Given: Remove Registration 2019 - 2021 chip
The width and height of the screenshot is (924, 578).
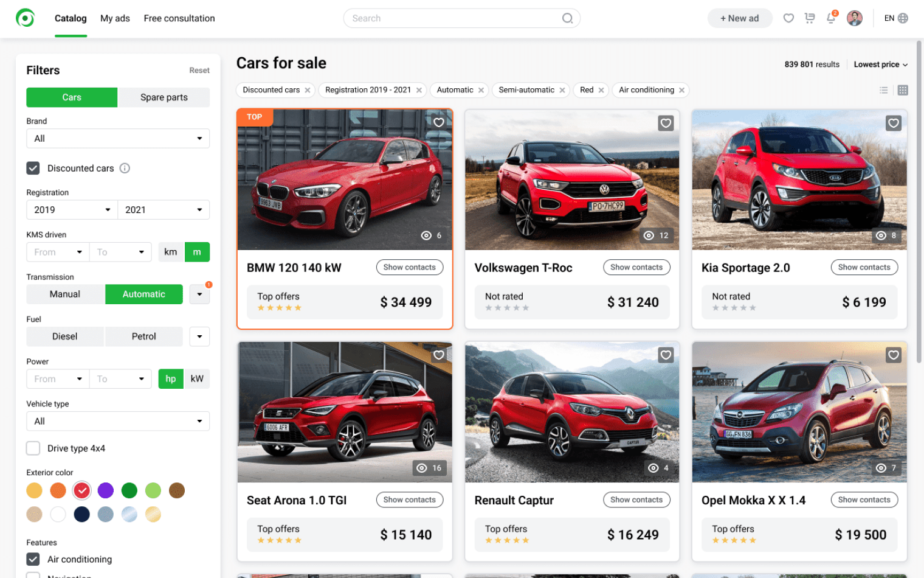Looking at the screenshot, I should pos(419,90).
